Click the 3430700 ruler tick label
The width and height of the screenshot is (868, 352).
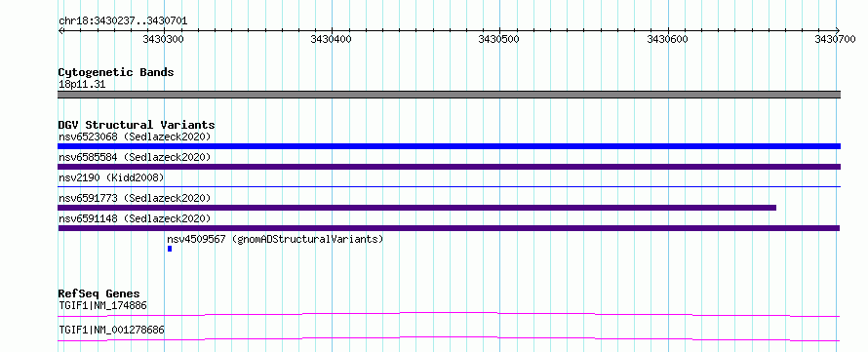pyautogui.click(x=835, y=39)
